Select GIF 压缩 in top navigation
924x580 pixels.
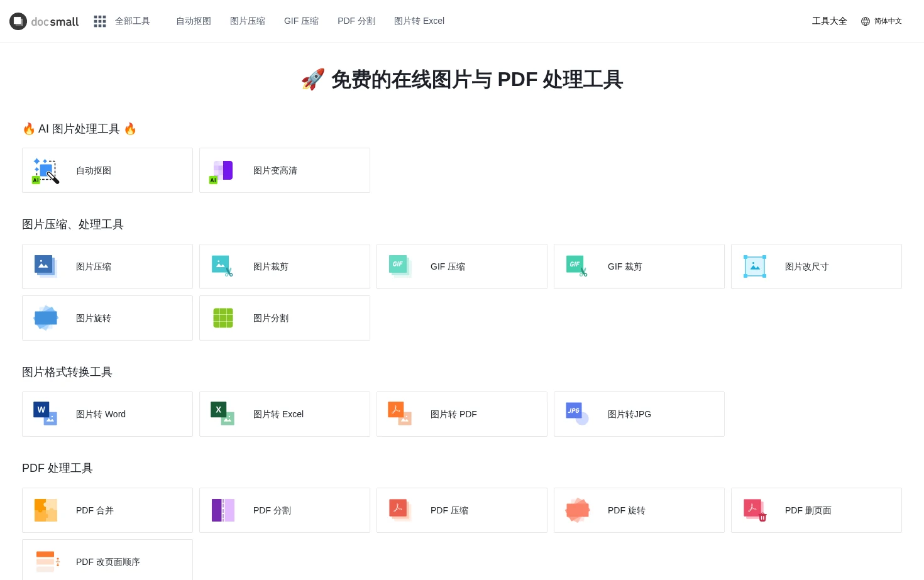tap(302, 21)
